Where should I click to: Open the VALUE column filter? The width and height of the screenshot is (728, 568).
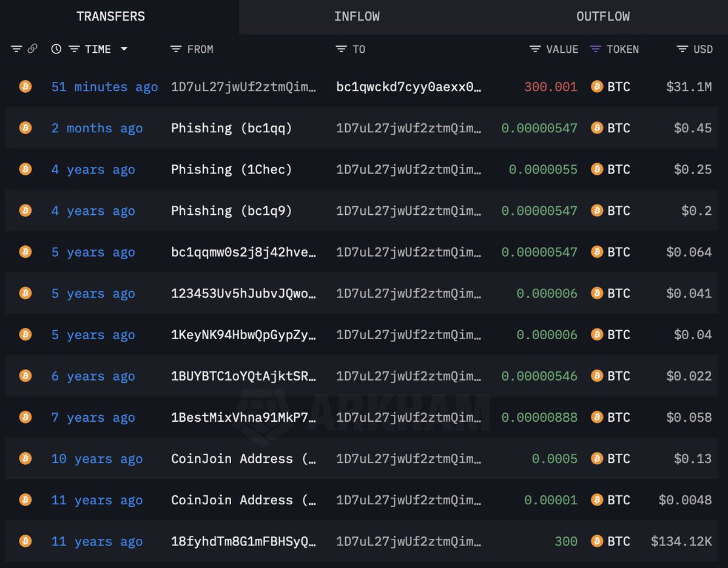(535, 49)
